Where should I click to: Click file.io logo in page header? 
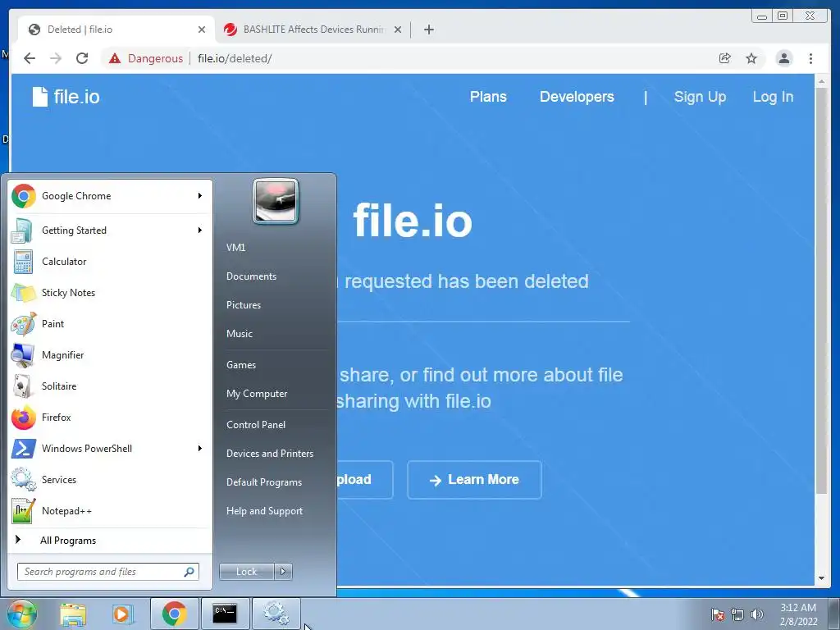(x=66, y=97)
